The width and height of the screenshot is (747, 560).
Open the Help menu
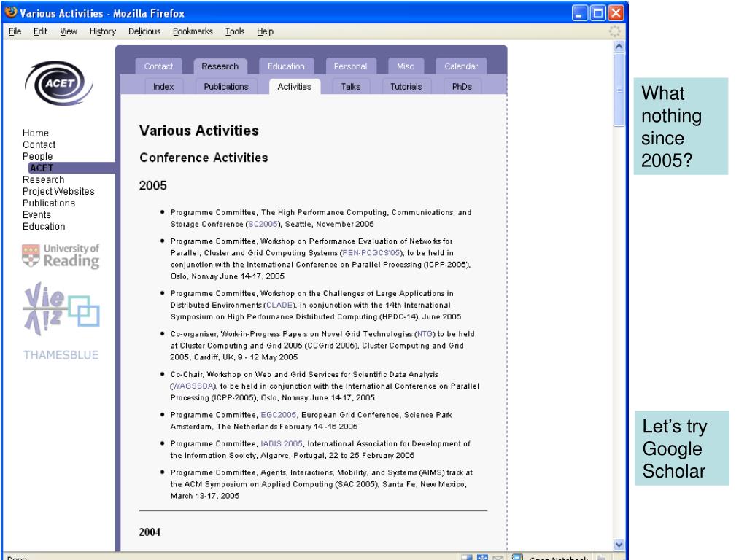pyautogui.click(x=265, y=31)
